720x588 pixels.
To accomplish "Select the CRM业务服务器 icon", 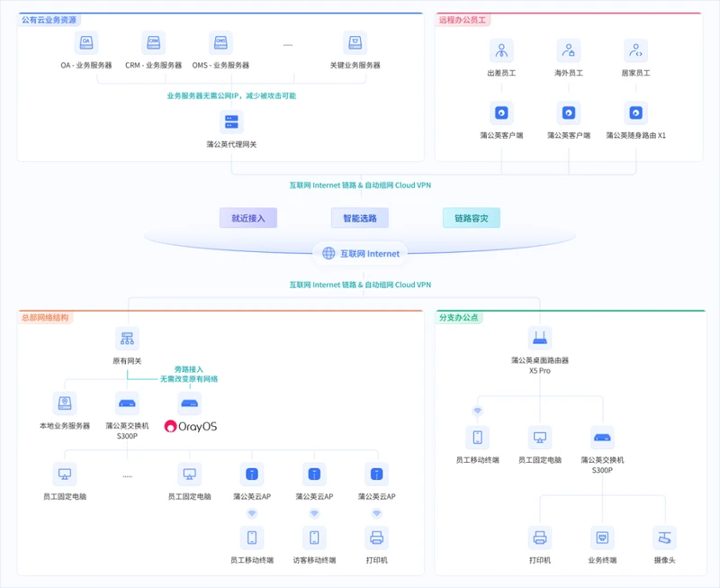I will [x=153, y=42].
